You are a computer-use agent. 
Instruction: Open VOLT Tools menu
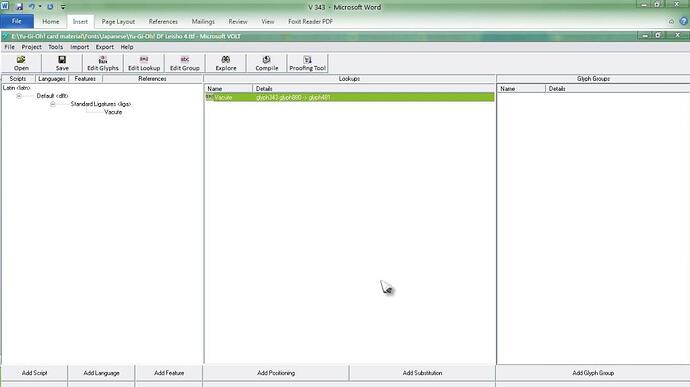coord(55,47)
